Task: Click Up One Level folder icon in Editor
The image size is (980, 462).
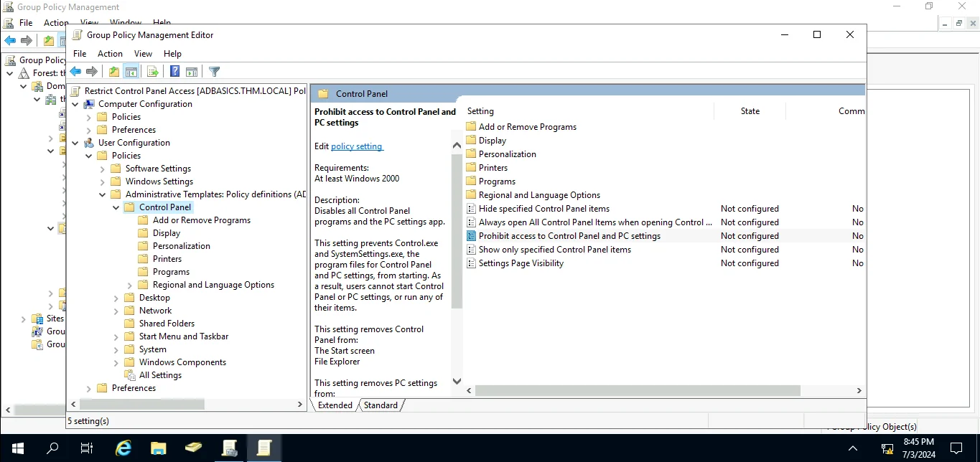Action: [114, 72]
